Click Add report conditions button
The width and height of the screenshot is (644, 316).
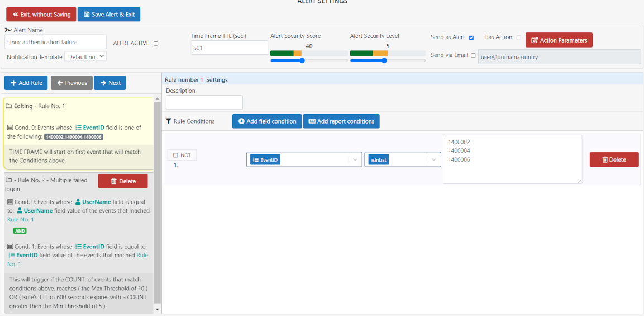tap(341, 121)
